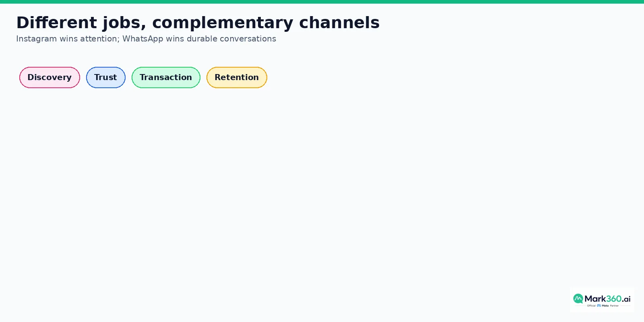Click the blue Meta infinity logo
This screenshot has width=644, height=322.
click(x=599, y=305)
